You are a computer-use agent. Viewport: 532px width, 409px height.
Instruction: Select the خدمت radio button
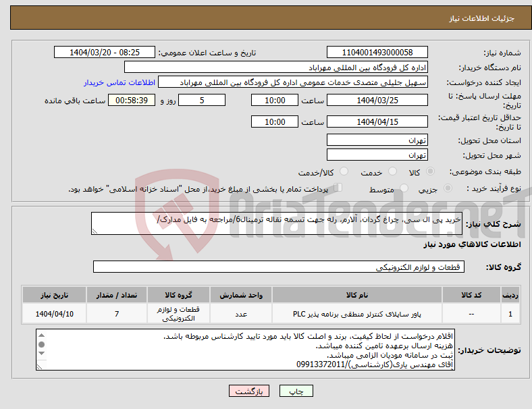pyautogui.click(x=392, y=171)
